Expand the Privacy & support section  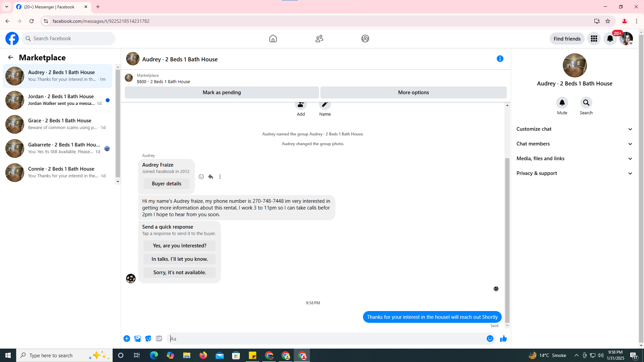tap(575, 173)
